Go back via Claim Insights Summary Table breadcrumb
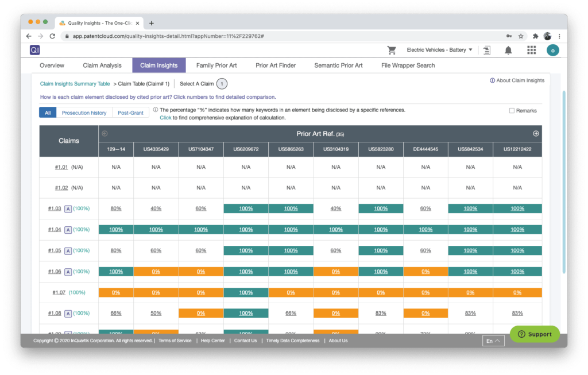Image resolution: width=588 pixels, height=375 pixels. click(74, 83)
